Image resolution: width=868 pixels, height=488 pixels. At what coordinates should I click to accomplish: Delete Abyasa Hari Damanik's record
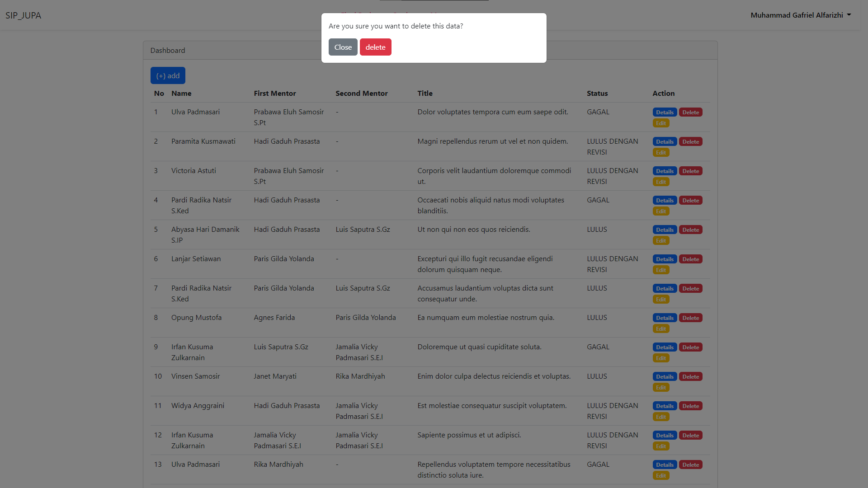click(690, 229)
